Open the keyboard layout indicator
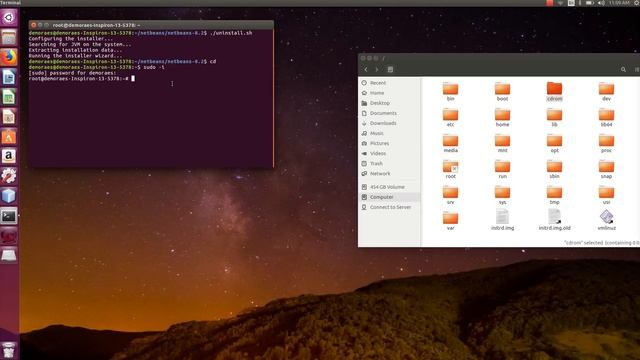This screenshot has width=640, height=360. tap(571, 3)
